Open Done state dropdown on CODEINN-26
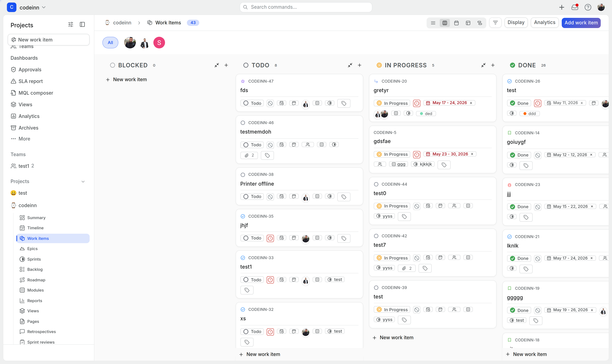The height and width of the screenshot is (364, 612). pyautogui.click(x=519, y=103)
